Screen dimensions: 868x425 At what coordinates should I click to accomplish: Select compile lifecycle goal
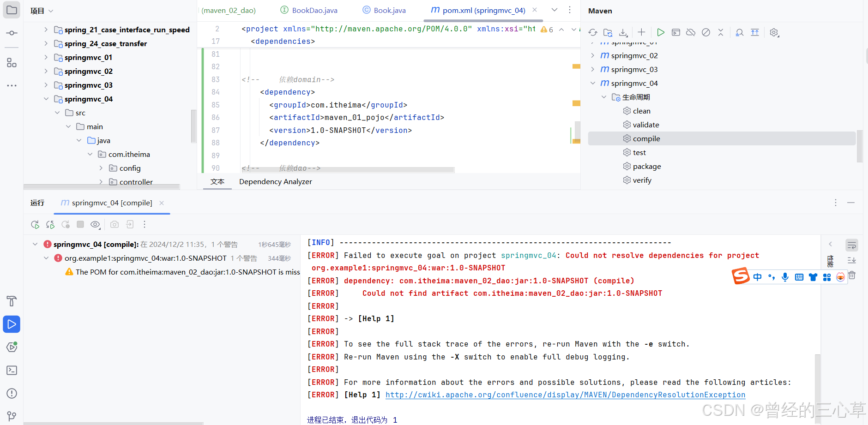722,138
